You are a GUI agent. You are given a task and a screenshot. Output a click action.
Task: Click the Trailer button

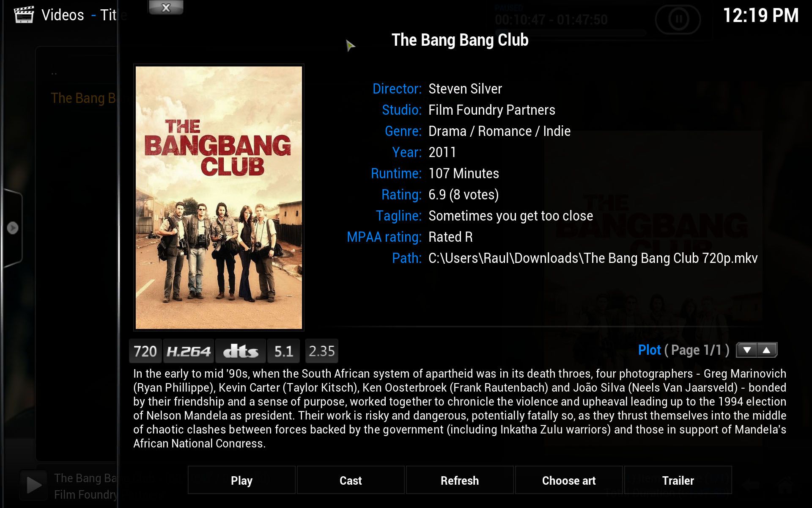click(677, 480)
